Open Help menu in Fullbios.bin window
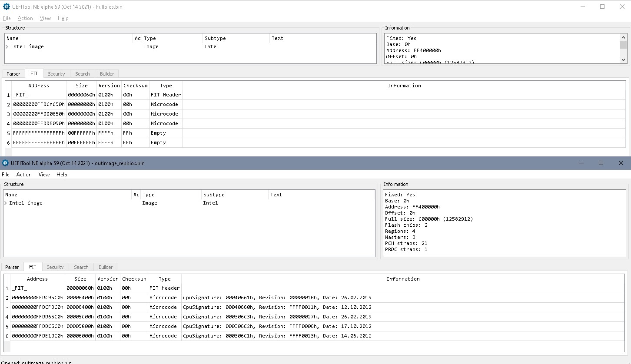The width and height of the screenshot is (631, 364). pyautogui.click(x=63, y=18)
